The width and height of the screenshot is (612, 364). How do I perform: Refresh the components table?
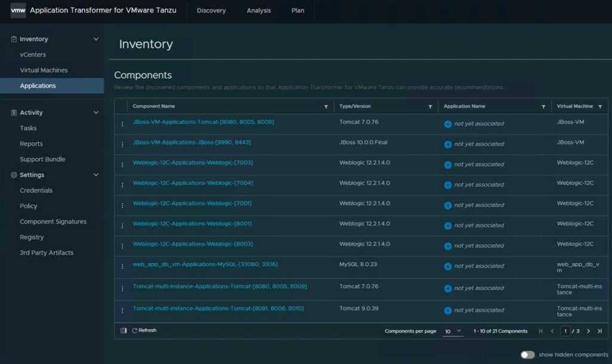pos(145,331)
